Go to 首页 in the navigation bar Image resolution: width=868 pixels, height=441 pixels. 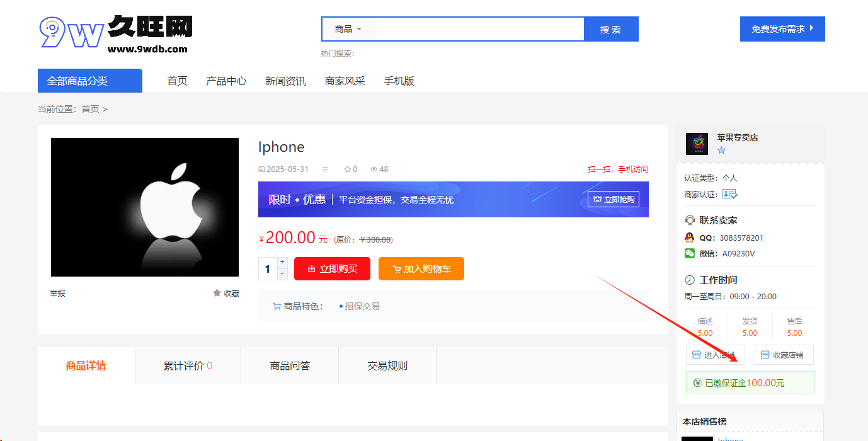[x=177, y=81]
